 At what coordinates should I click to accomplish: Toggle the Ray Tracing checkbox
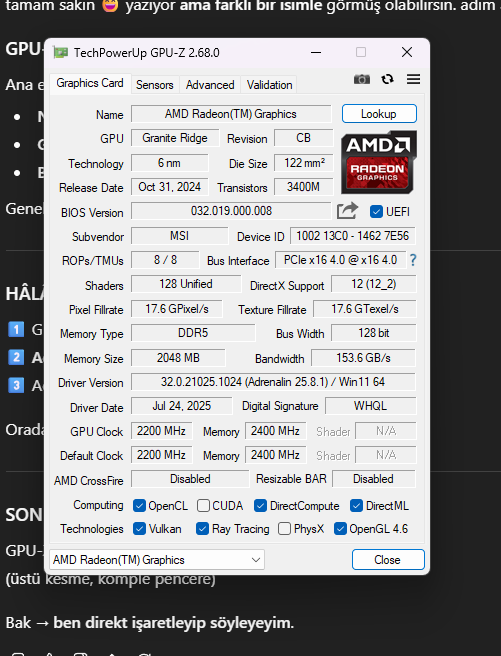coord(202,529)
